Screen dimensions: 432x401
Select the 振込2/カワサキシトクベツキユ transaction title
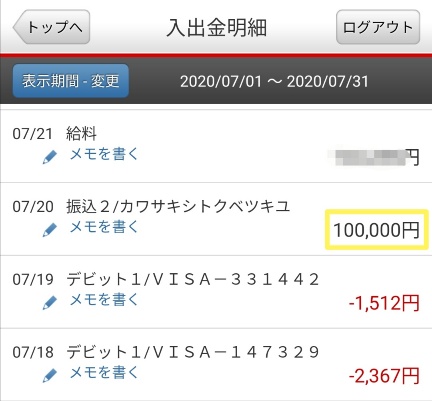pyautogui.click(x=178, y=206)
